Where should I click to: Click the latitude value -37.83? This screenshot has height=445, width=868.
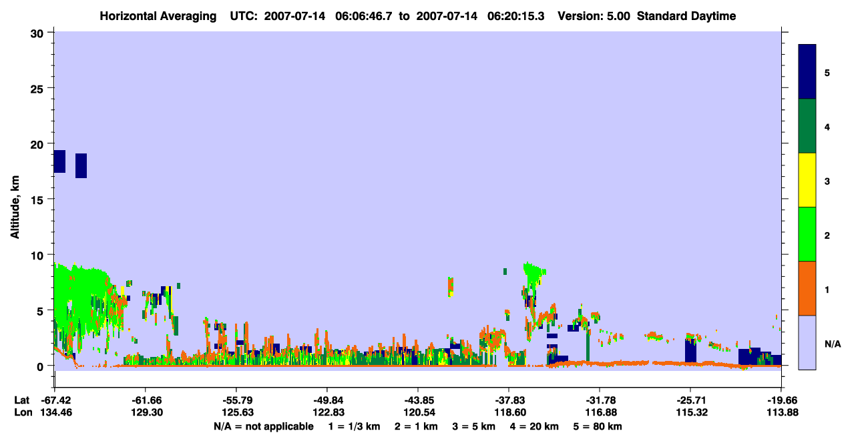tap(509, 400)
